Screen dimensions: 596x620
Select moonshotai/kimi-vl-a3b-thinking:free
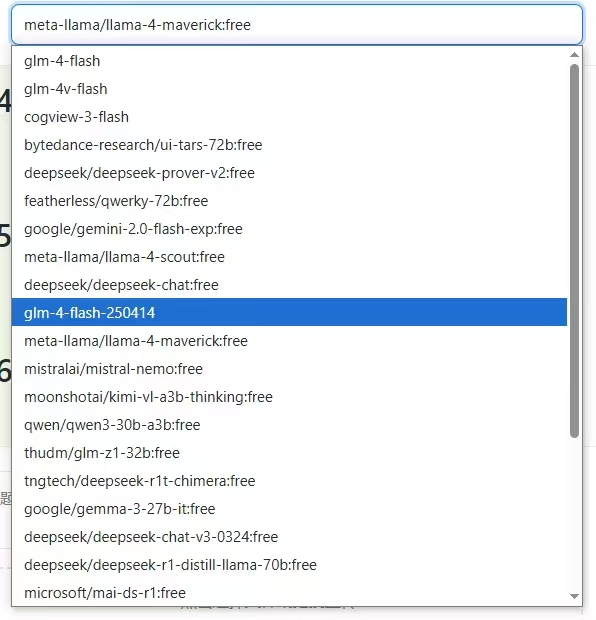pos(289,397)
